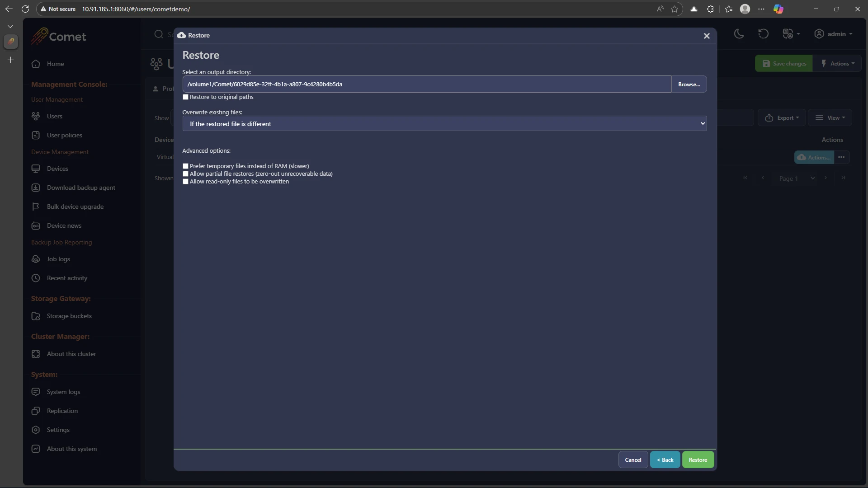Viewport: 868px width, 488px height.
Task: Click the About this cluster icon
Action: click(x=36, y=354)
